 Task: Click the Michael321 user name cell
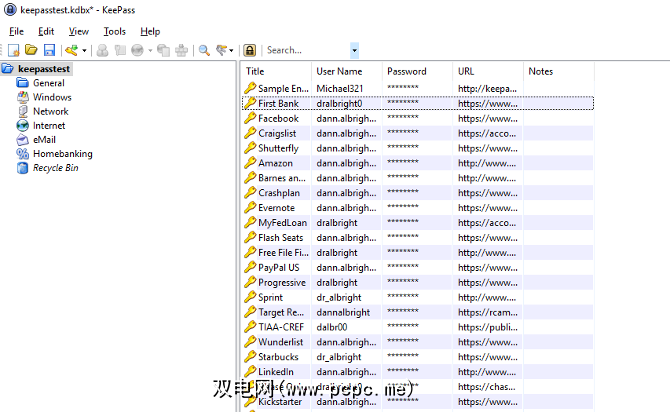click(340, 88)
